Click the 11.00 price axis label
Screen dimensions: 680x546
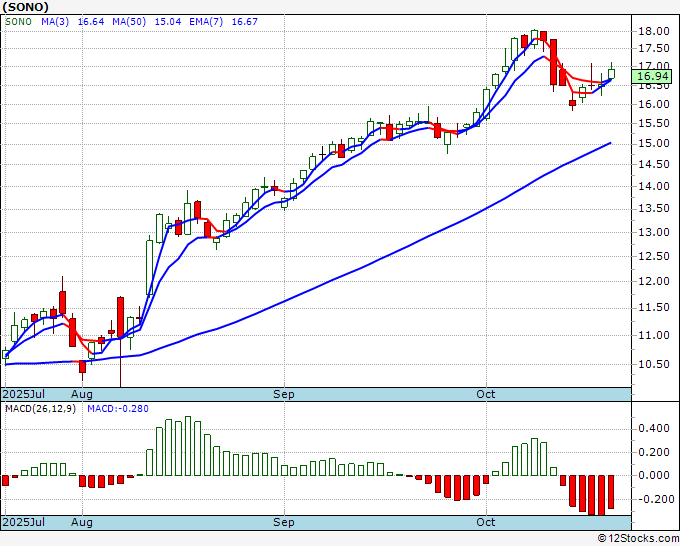[654, 335]
